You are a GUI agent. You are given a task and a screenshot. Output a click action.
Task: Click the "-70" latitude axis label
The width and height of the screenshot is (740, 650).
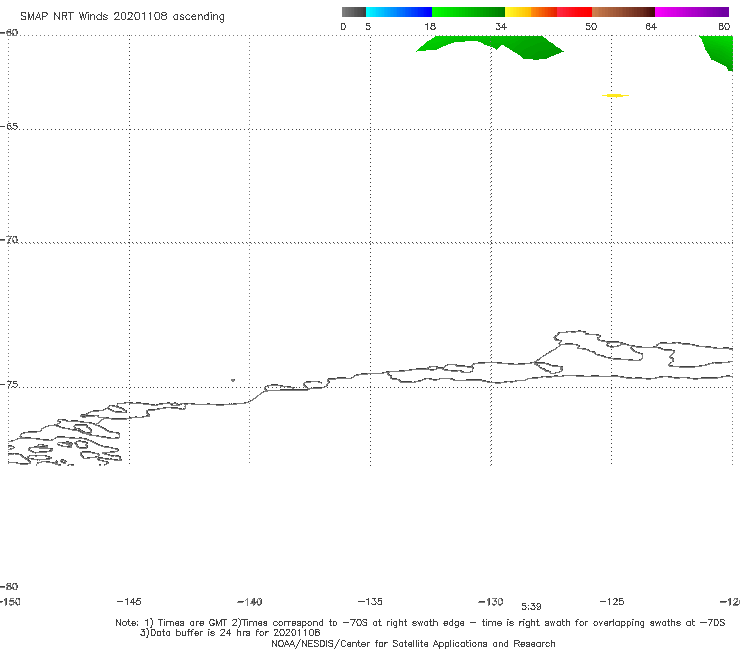(9, 240)
